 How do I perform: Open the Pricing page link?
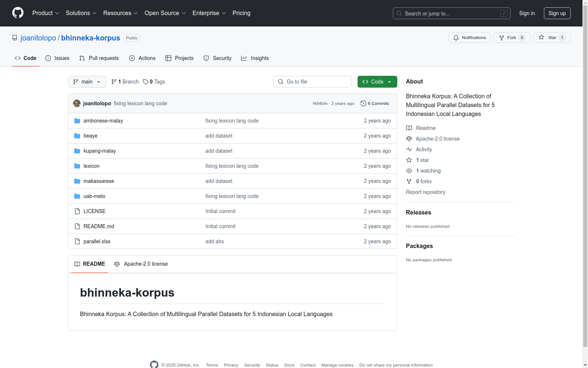241,13
